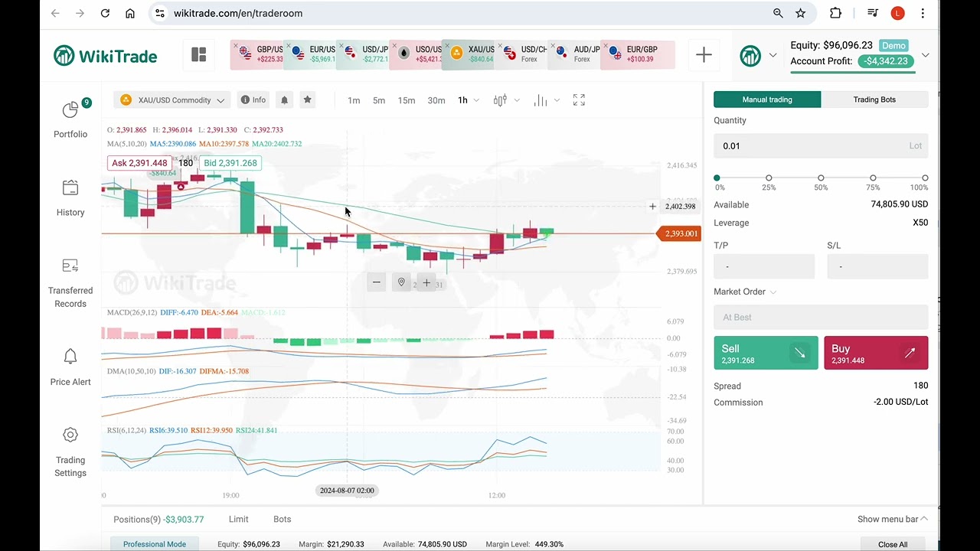The image size is (980, 551).
Task: Set quantity slider to 25%
Action: (769, 178)
